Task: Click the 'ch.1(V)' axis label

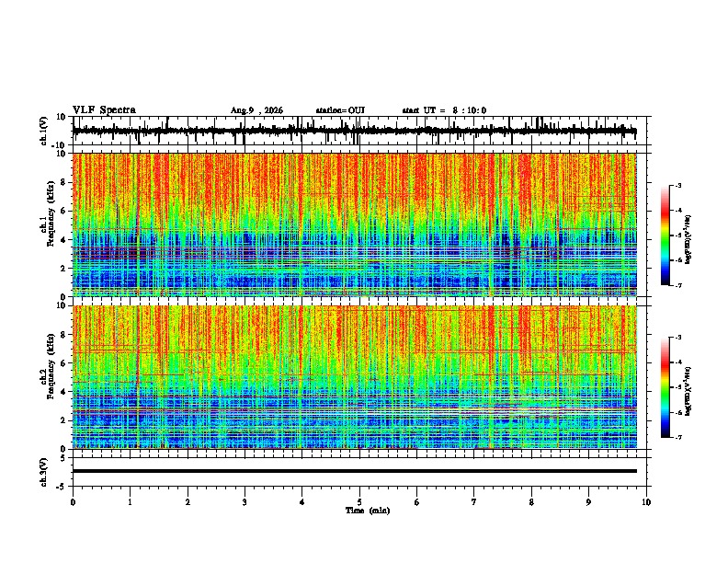Action: coord(45,131)
